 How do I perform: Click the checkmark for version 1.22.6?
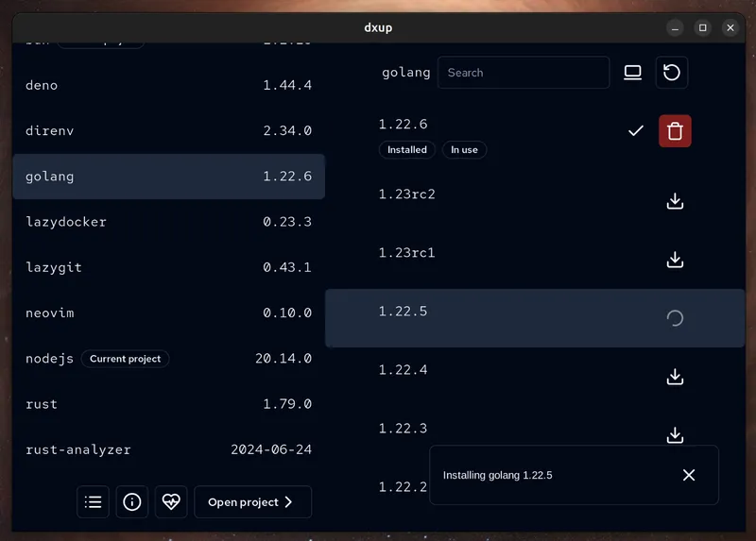[x=636, y=130]
